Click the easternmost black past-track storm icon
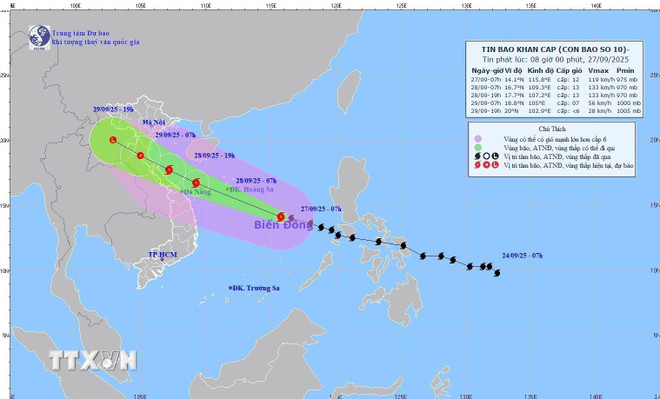The width and height of the screenshot is (660, 399). (497, 273)
